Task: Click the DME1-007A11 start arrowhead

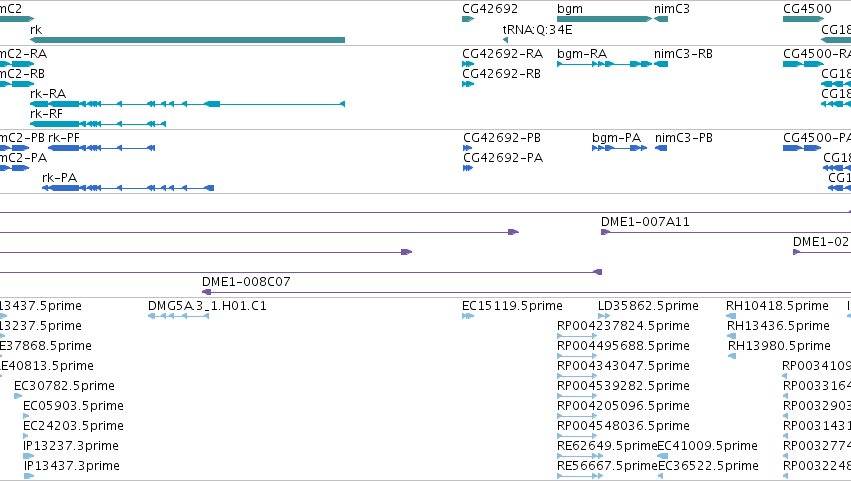Action: (x=605, y=232)
